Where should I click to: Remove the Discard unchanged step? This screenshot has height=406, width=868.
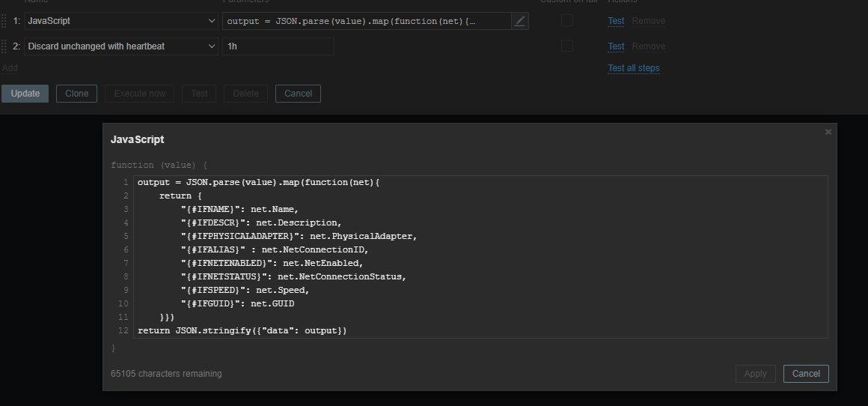coord(648,46)
